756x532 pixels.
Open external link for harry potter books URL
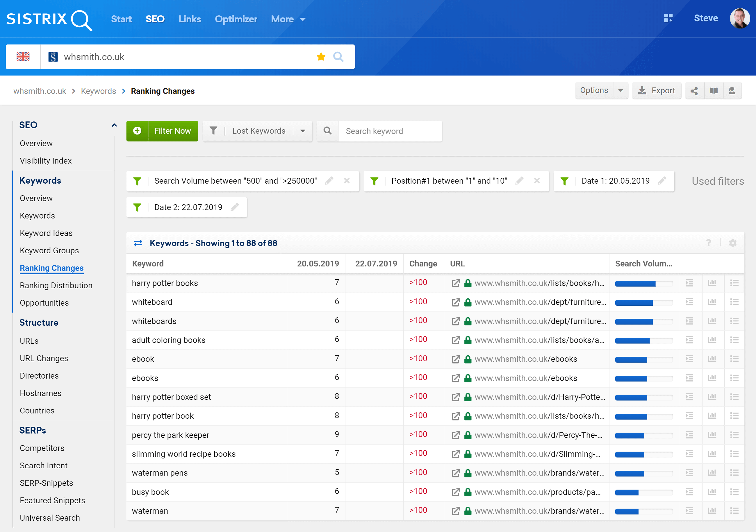pyautogui.click(x=456, y=283)
